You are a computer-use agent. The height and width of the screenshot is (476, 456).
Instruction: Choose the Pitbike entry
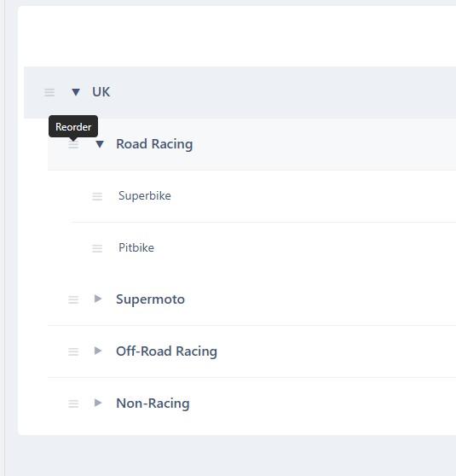tap(136, 247)
